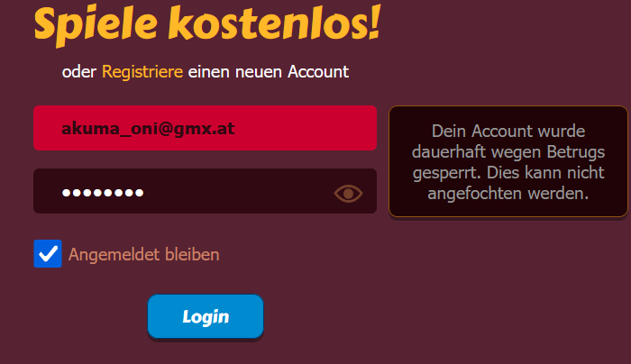Screen dimensions: 631x364
Task: Click the Login button
Action: click(206, 316)
